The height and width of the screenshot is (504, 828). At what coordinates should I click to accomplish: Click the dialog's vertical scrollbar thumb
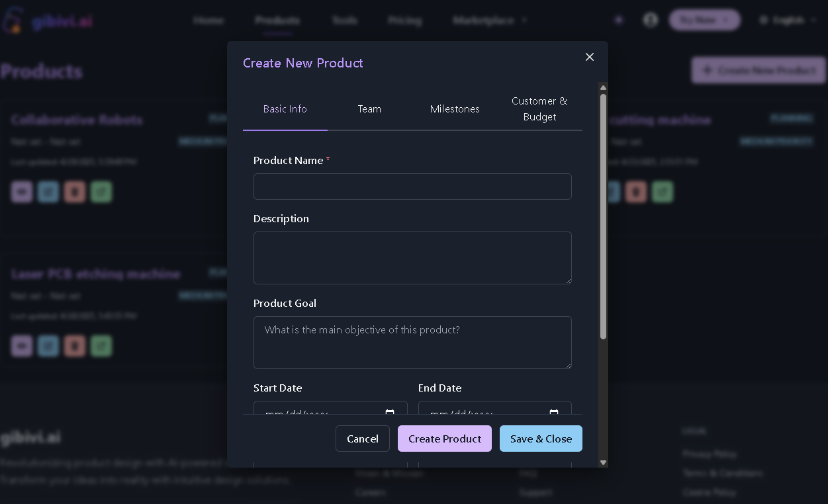click(x=603, y=217)
